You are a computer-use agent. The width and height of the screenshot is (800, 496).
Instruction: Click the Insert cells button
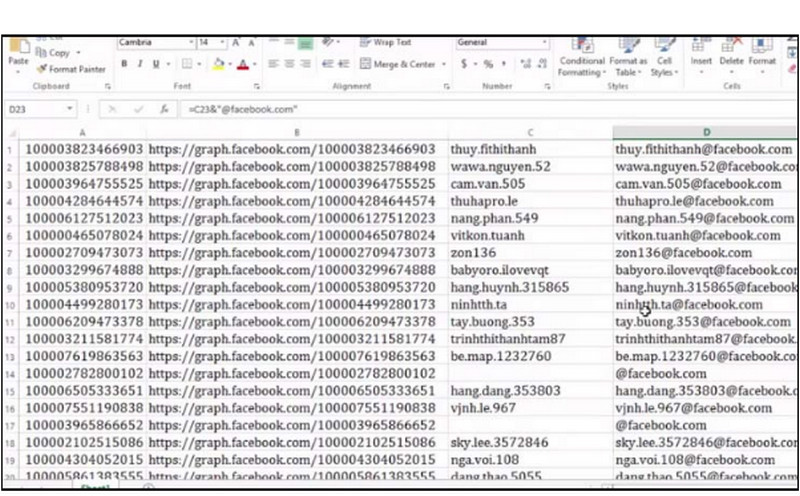pyautogui.click(x=701, y=56)
